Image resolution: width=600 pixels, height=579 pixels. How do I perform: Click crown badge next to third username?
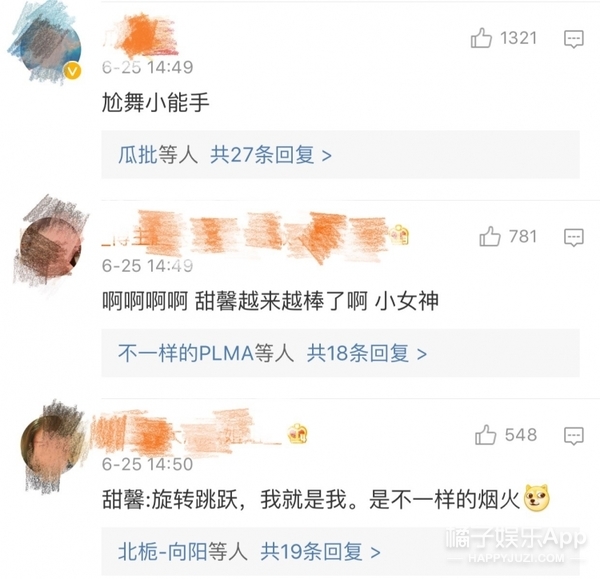(297, 434)
